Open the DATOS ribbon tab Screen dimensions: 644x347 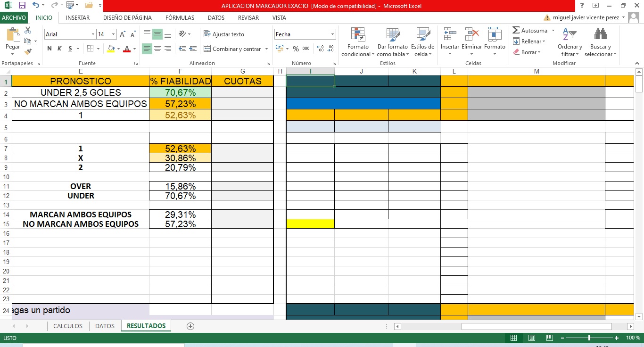pyautogui.click(x=216, y=17)
